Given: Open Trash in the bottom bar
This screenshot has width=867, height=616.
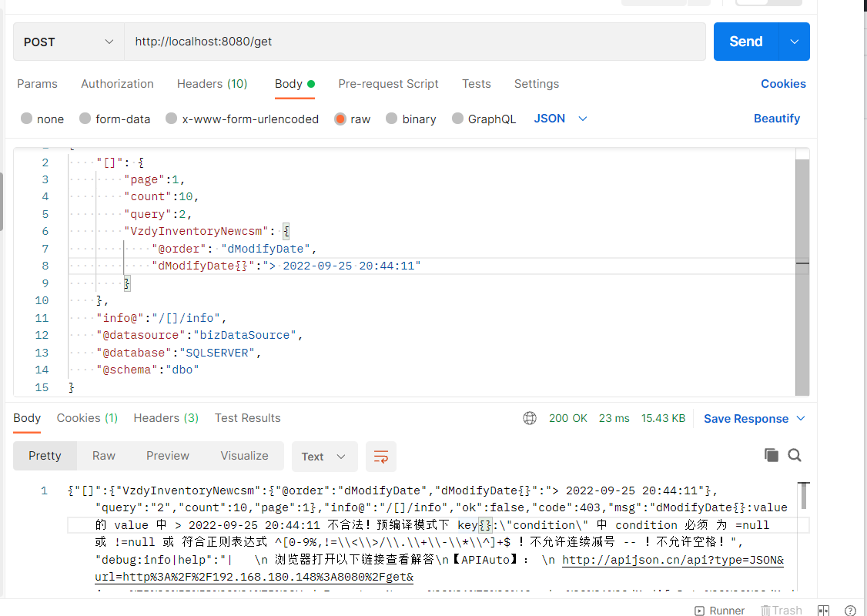Looking at the screenshot, I should point(782,610).
